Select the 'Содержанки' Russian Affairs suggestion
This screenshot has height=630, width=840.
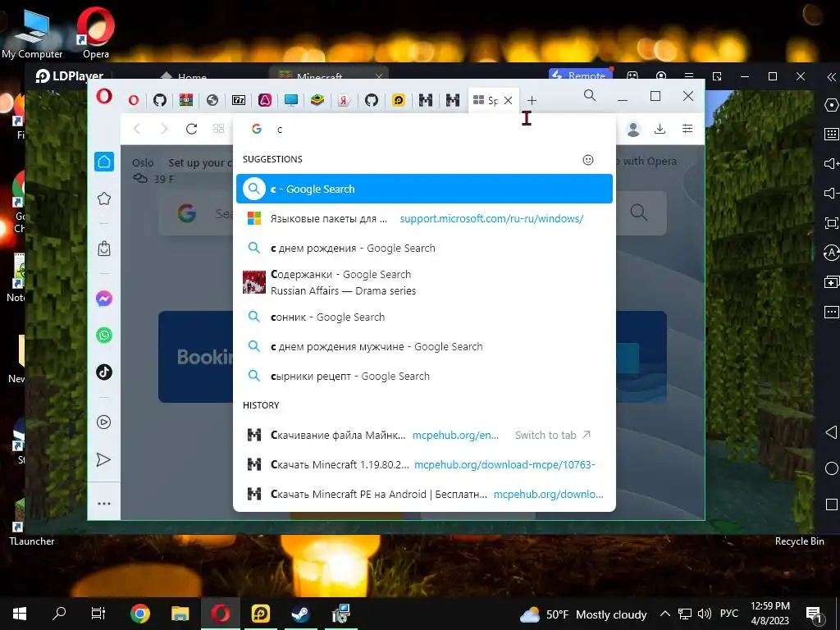[x=424, y=282]
